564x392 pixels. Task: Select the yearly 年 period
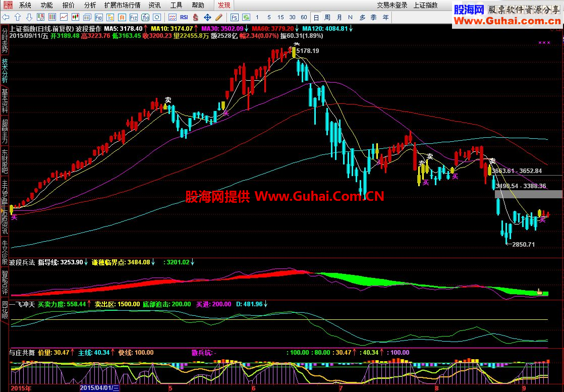coord(385,17)
